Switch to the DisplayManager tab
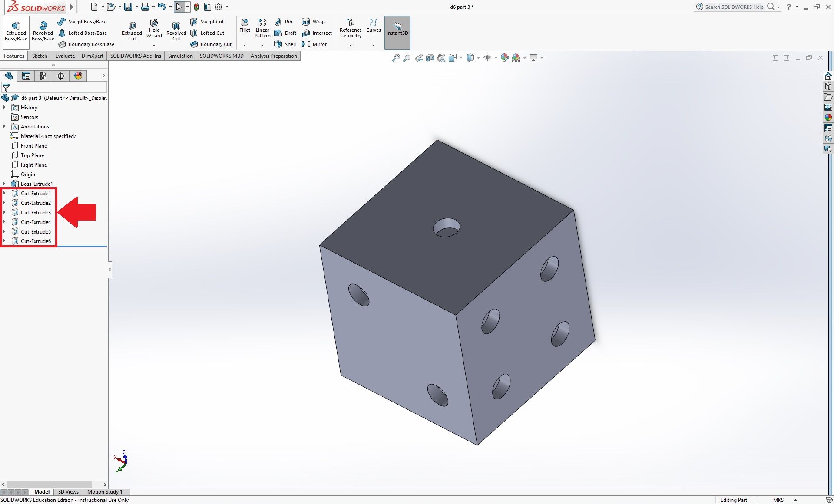834x504 pixels. 78,76
